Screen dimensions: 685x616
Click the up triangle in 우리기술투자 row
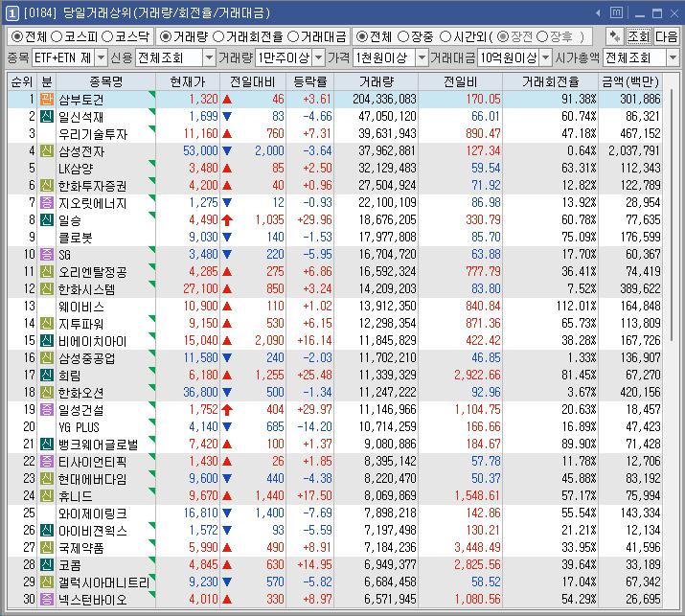pos(227,134)
